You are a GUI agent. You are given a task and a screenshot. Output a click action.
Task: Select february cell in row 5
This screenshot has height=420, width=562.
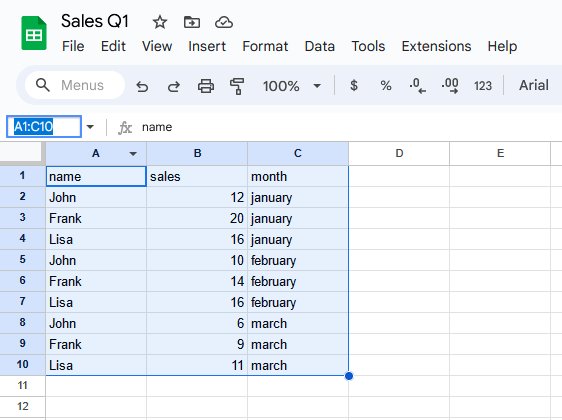pyautogui.click(x=298, y=260)
